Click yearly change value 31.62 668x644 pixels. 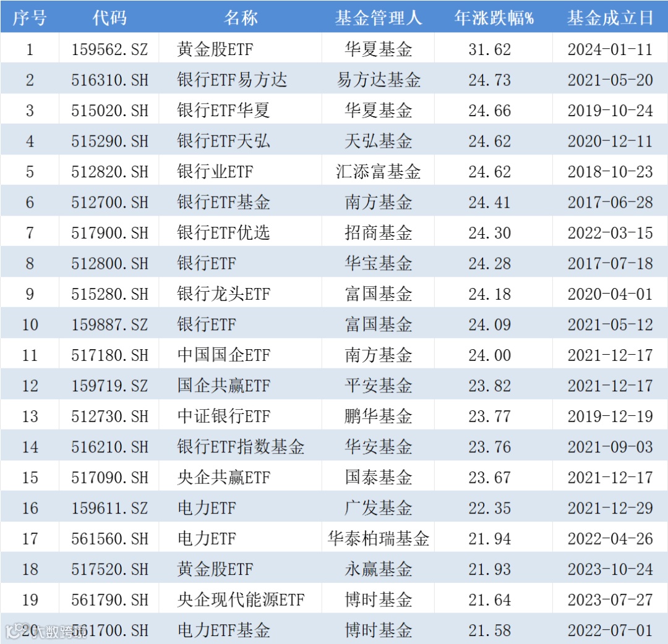(x=489, y=49)
